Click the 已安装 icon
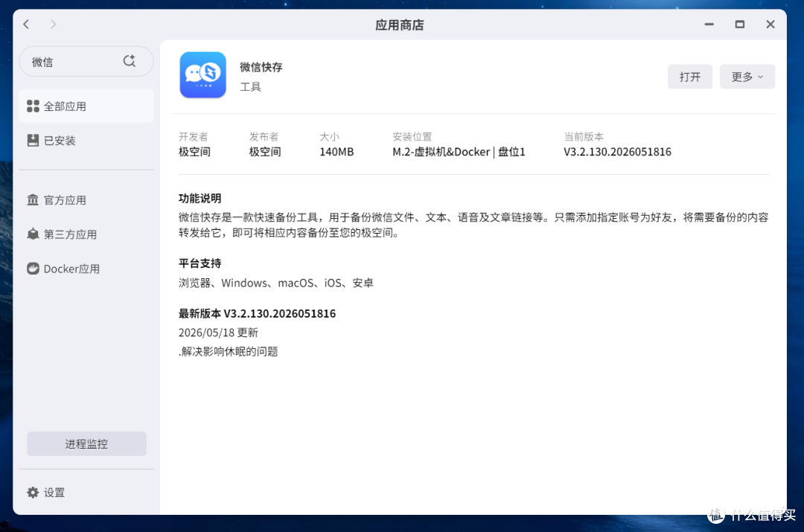The height and width of the screenshot is (532, 804). pyautogui.click(x=33, y=141)
